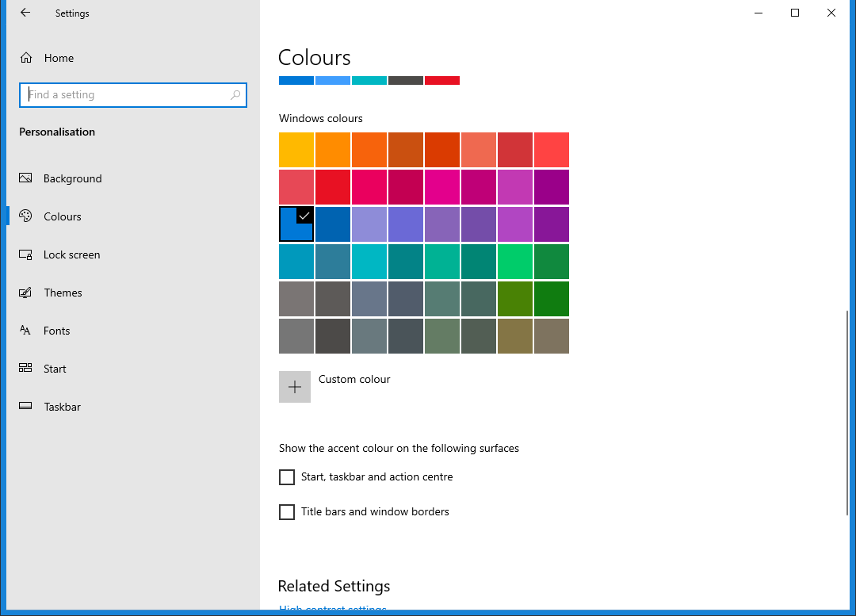Image resolution: width=856 pixels, height=616 pixels.
Task: Select the olive khaki swatch in the bottom row
Action: click(x=515, y=336)
